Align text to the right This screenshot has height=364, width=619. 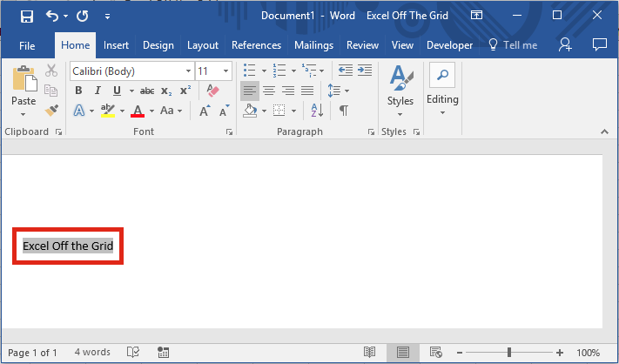[288, 91]
